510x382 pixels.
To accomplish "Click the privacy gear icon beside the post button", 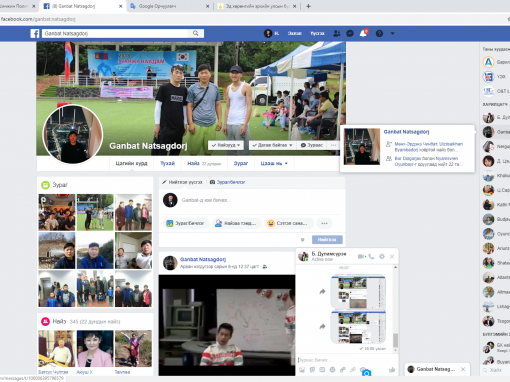I will [303, 240].
